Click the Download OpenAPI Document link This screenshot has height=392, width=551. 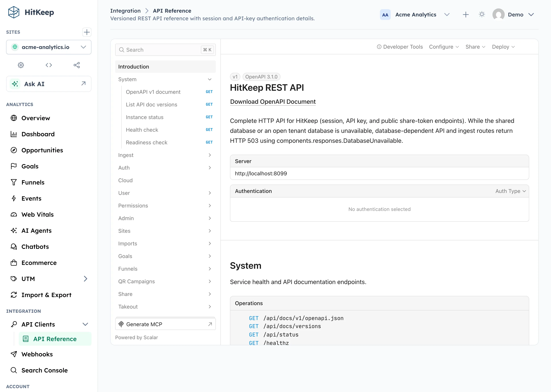pyautogui.click(x=273, y=102)
